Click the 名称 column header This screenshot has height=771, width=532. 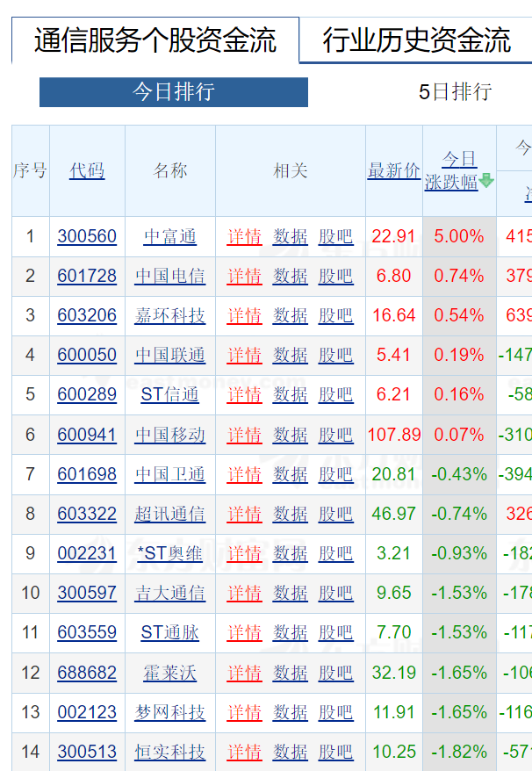click(x=170, y=170)
